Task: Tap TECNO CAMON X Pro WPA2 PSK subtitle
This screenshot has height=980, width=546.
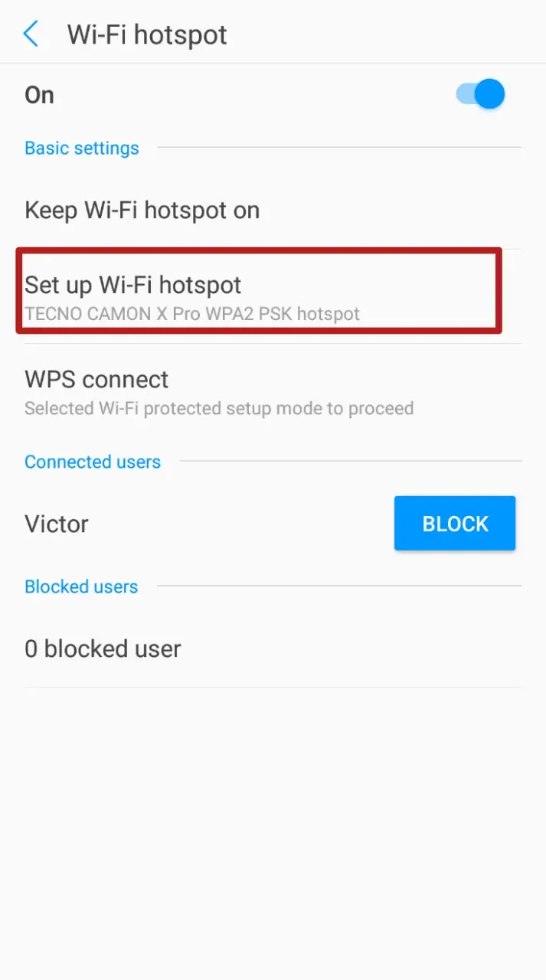Action: (192, 314)
